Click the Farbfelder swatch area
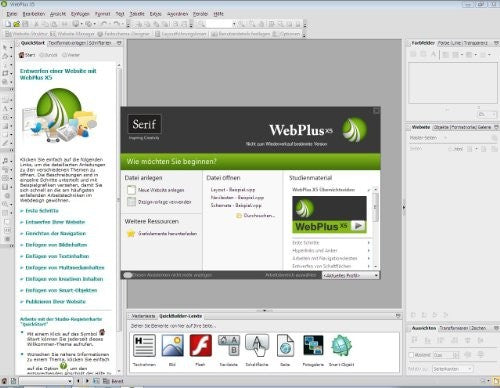The height and width of the screenshot is (388, 500). click(453, 83)
